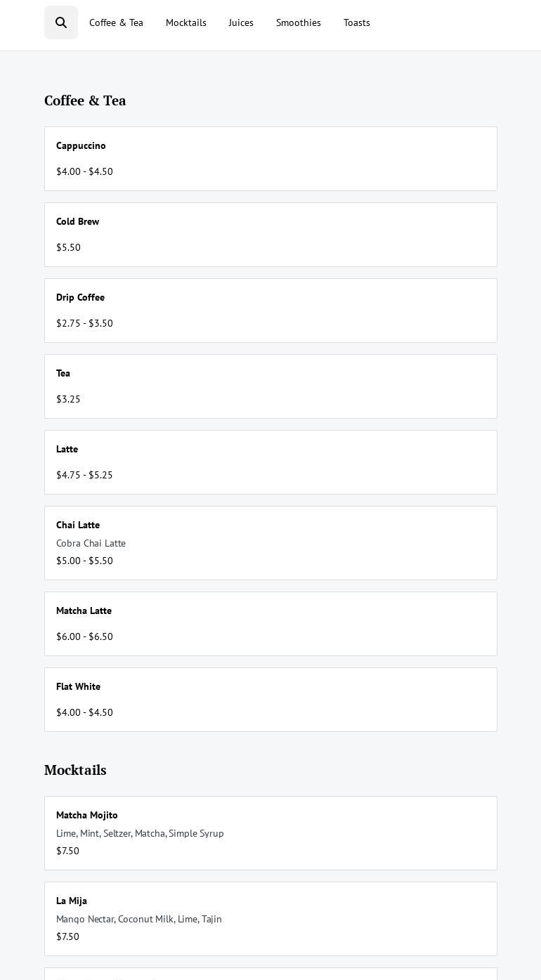Viewport: 541px width, 980px height.
Task: Select the Matcha Mojito mocktail
Action: (x=270, y=833)
